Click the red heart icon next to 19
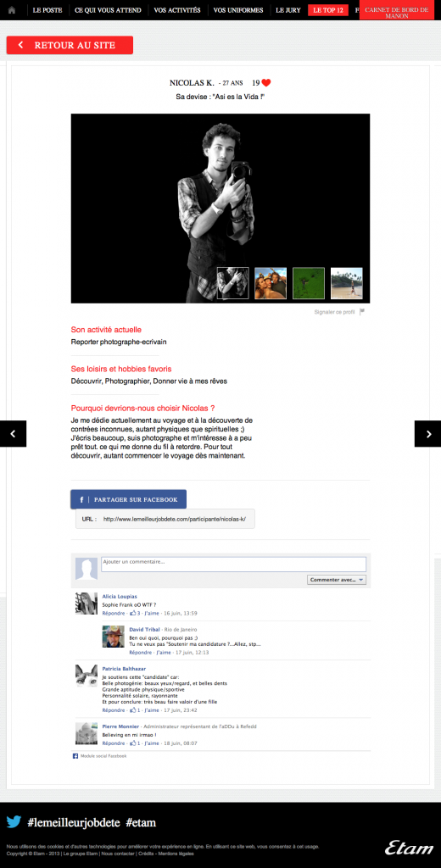 click(266, 83)
